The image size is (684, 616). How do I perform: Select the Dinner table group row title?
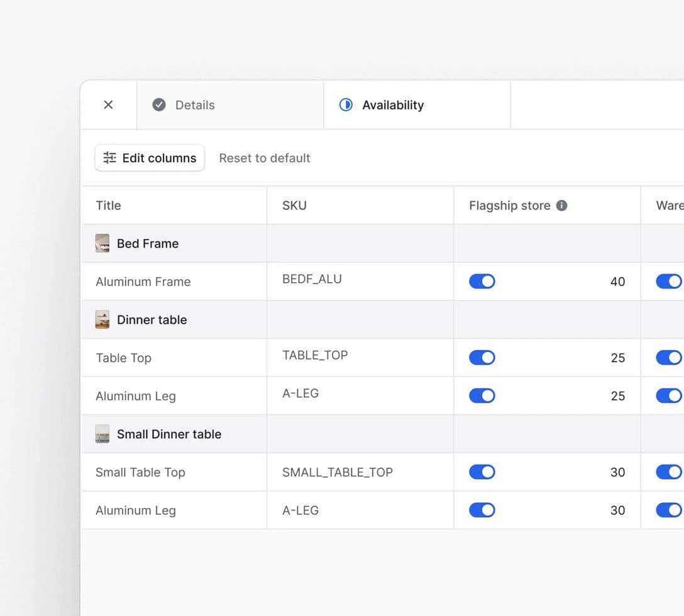[152, 320]
